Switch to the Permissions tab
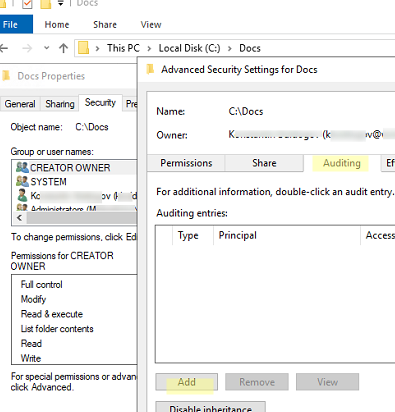This screenshot has height=412, width=395. click(186, 163)
